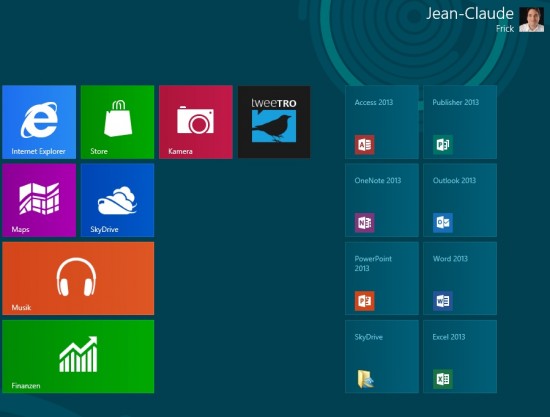Launch Excel 2013
Screen dimensions: 550x417
pyautogui.click(x=460, y=357)
